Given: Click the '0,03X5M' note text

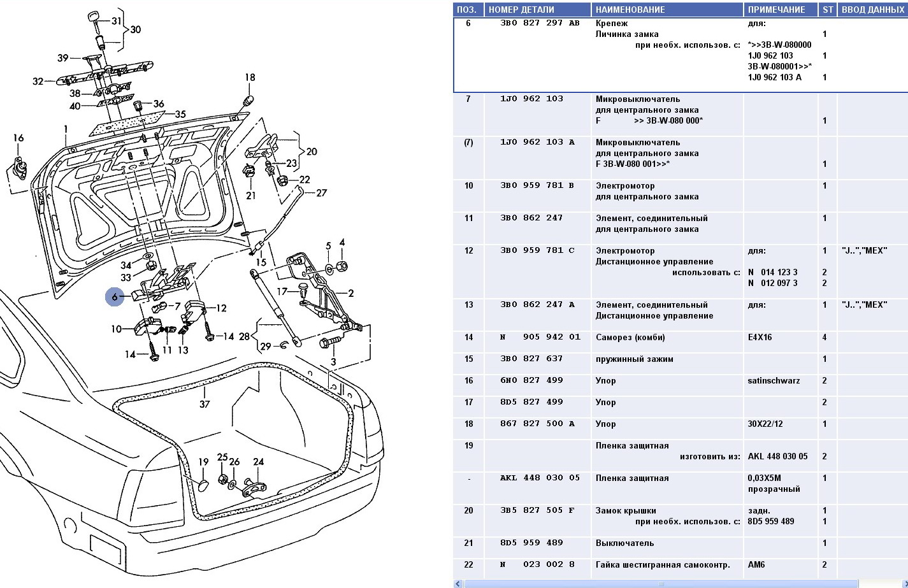Looking at the screenshot, I should (765, 478).
